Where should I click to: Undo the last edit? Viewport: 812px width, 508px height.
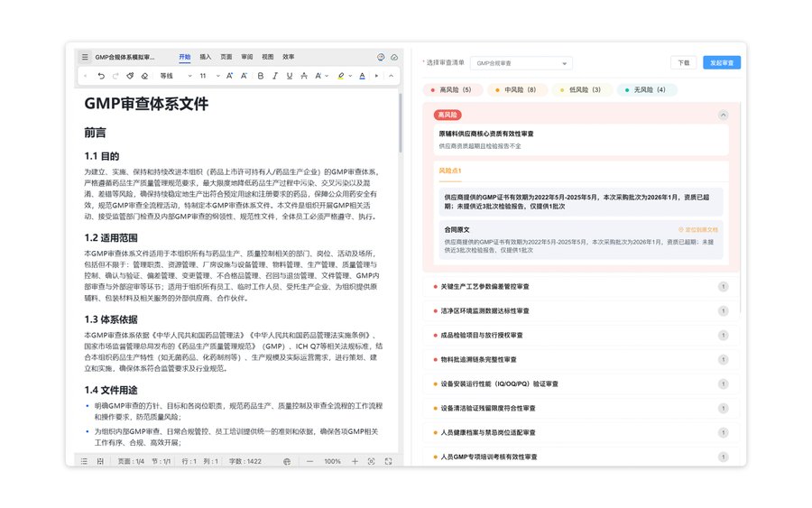point(101,76)
